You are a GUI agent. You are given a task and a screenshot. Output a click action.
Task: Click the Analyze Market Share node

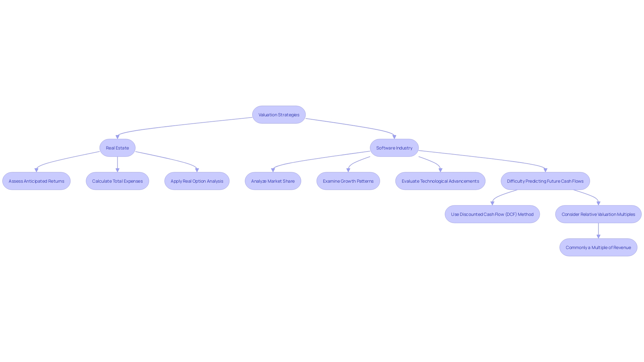coord(272,181)
